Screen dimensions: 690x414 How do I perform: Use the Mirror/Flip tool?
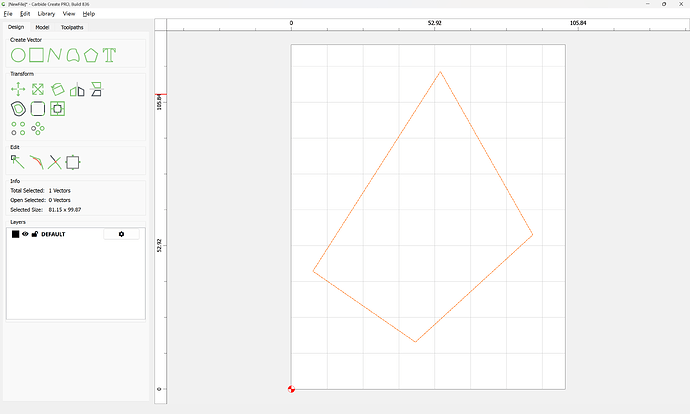click(x=77, y=89)
